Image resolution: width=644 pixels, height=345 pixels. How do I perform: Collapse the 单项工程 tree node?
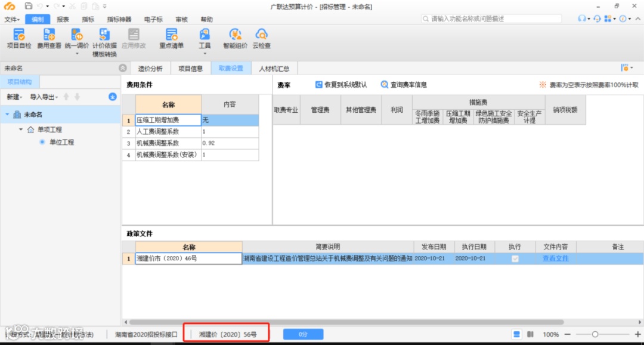[21, 130]
